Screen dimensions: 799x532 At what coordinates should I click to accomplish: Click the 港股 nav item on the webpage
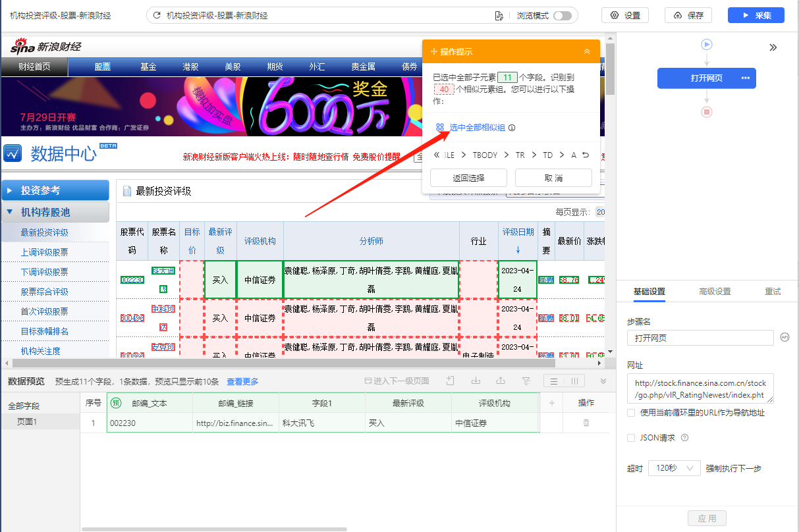(x=191, y=67)
